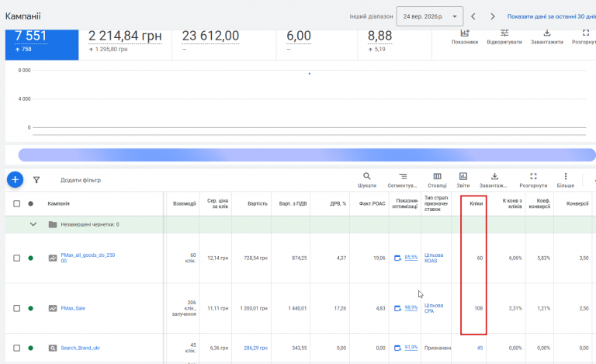Open the PMax_Sale campaign link
Viewport: 596px width, 364px height.
coord(73,308)
